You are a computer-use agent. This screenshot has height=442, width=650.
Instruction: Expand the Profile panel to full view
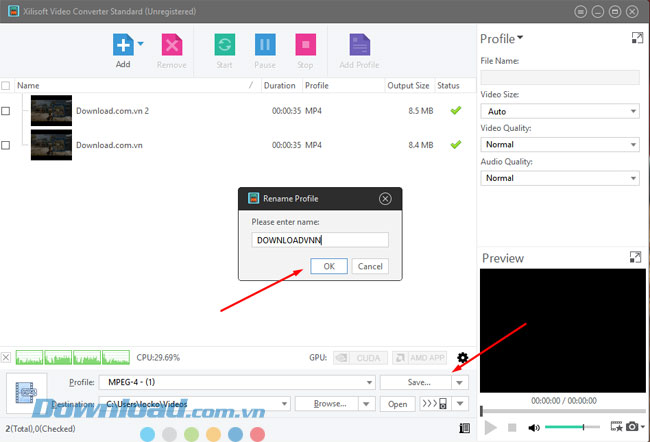(637, 38)
